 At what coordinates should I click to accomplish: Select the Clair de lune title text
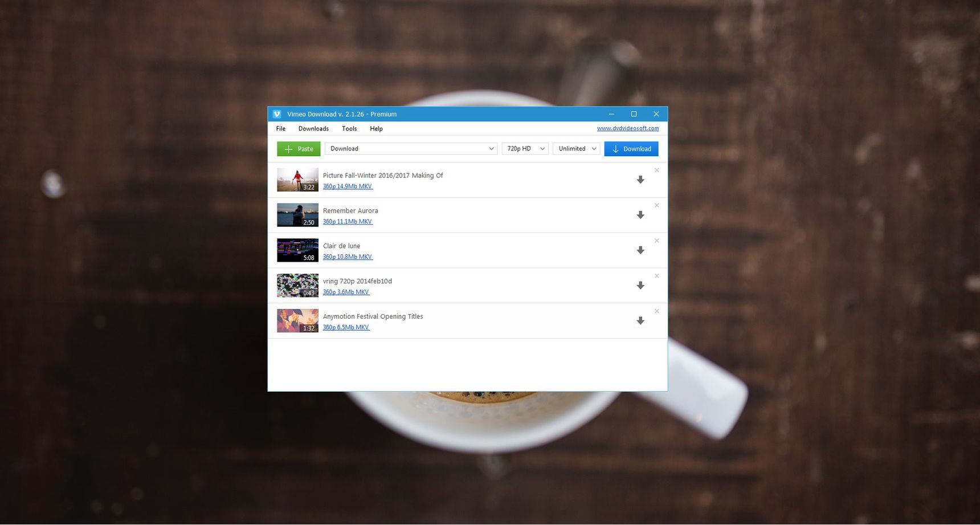tap(341, 246)
